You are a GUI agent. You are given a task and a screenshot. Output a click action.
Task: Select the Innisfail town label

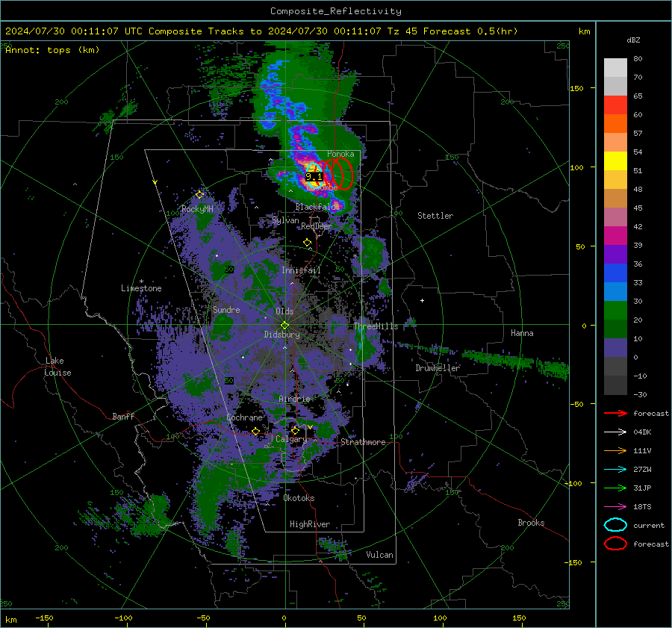(x=301, y=270)
